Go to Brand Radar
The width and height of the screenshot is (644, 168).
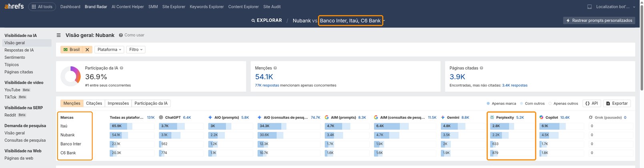(96, 7)
